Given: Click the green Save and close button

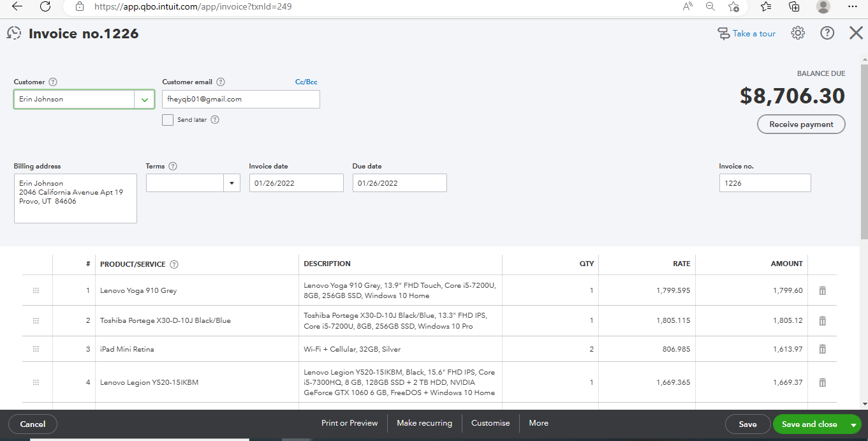Looking at the screenshot, I should pyautogui.click(x=809, y=424).
